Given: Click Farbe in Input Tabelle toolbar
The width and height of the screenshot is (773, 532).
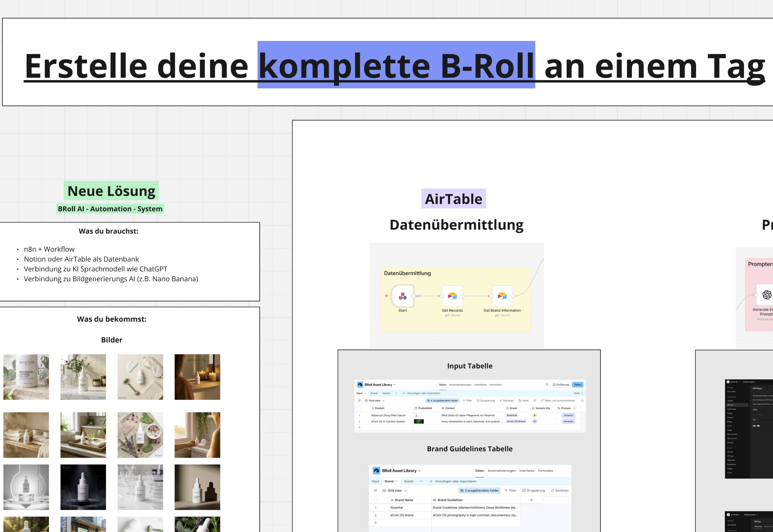Looking at the screenshot, I should pyautogui.click(x=523, y=401).
